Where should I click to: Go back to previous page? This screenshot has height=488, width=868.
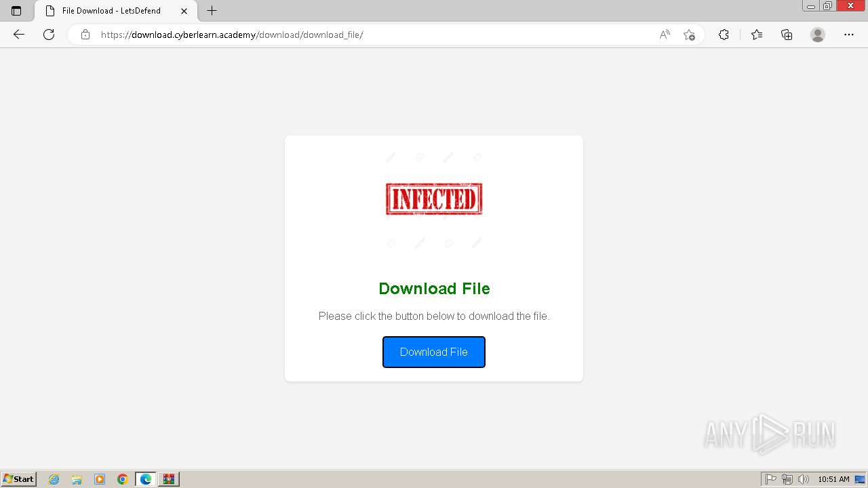[19, 35]
